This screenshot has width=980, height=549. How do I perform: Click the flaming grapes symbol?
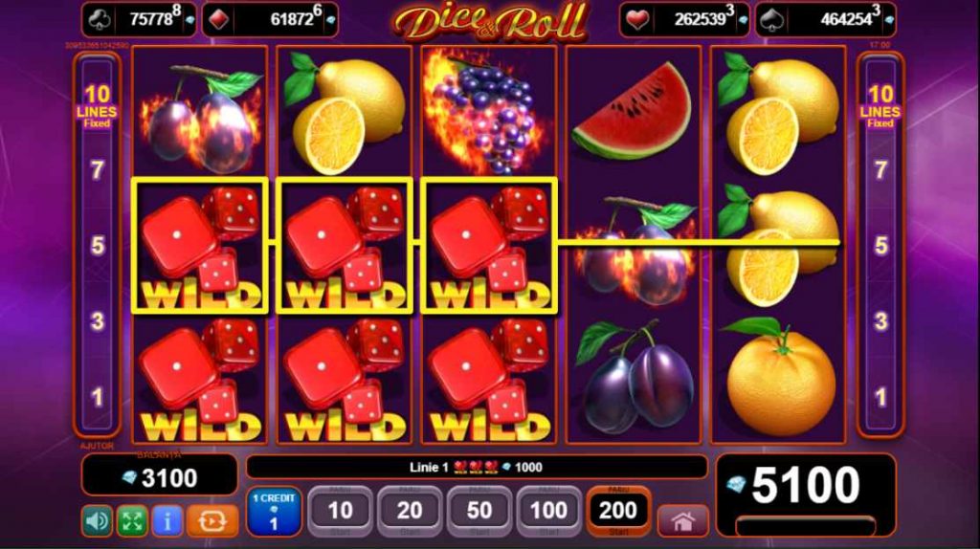pyautogui.click(x=489, y=113)
